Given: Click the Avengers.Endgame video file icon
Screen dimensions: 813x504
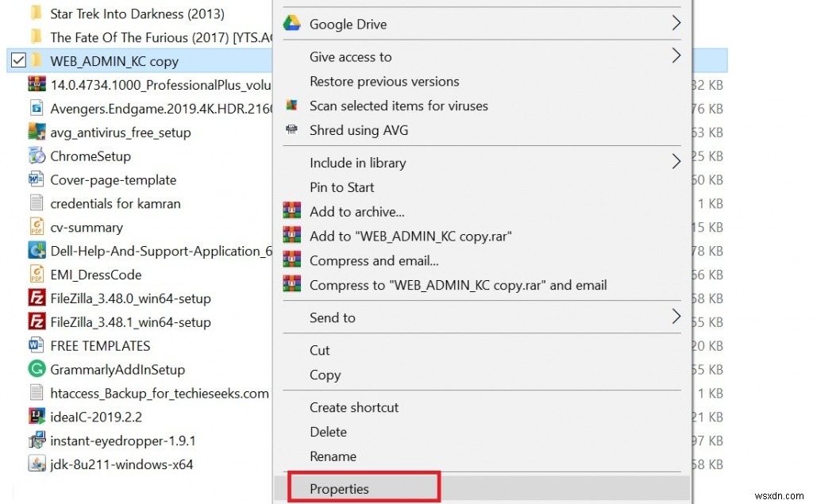Looking at the screenshot, I should [x=35, y=108].
